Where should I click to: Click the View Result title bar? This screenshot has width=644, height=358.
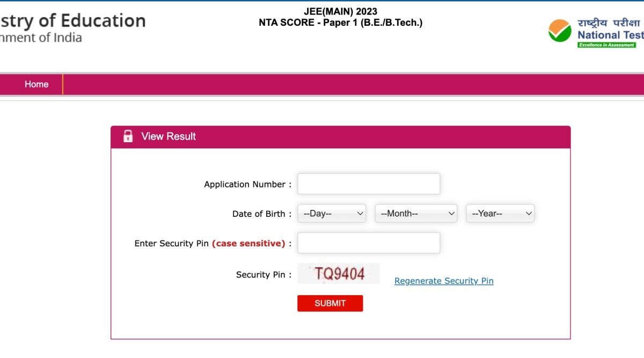point(340,136)
